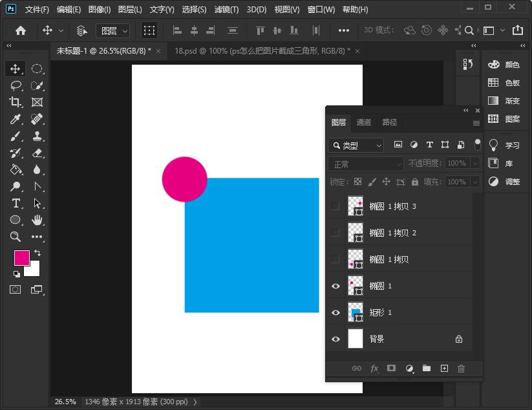Screen dimensions: 532x410
Task: Click the magenta foreground color swatch
Action: 21,257
